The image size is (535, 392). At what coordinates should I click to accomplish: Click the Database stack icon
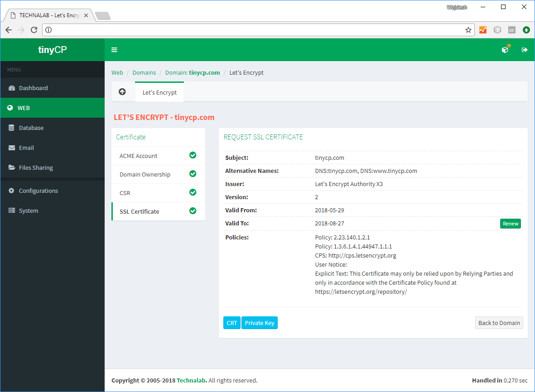point(12,128)
